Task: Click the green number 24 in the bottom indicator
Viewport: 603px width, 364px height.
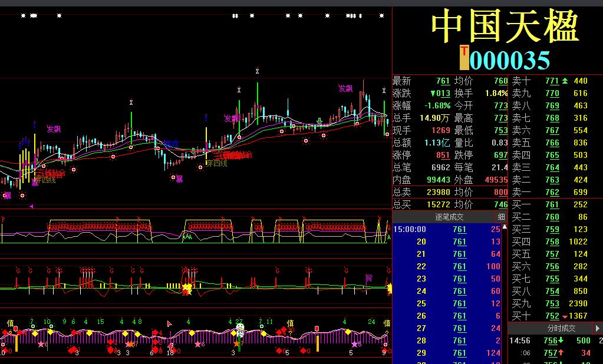Action: pyautogui.click(x=371, y=322)
